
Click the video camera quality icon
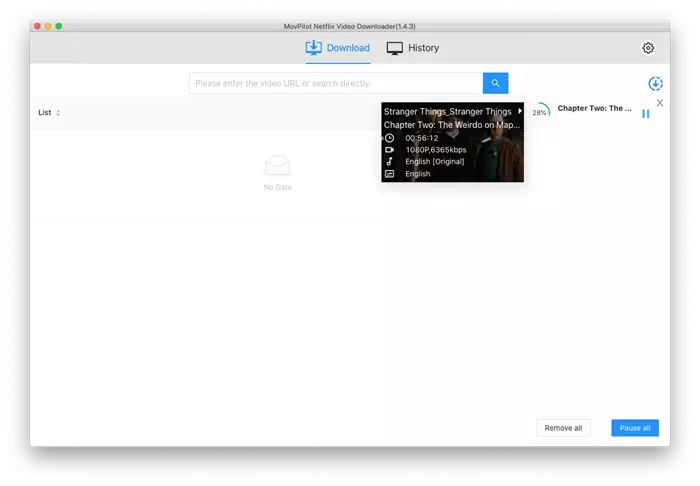click(x=389, y=150)
